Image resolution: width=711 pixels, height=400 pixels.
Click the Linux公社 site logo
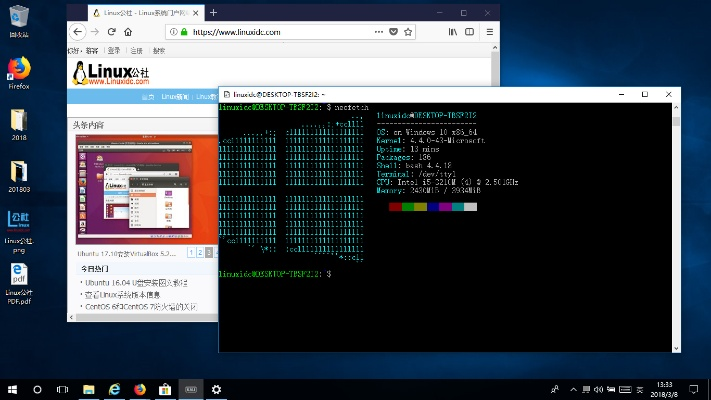111,73
